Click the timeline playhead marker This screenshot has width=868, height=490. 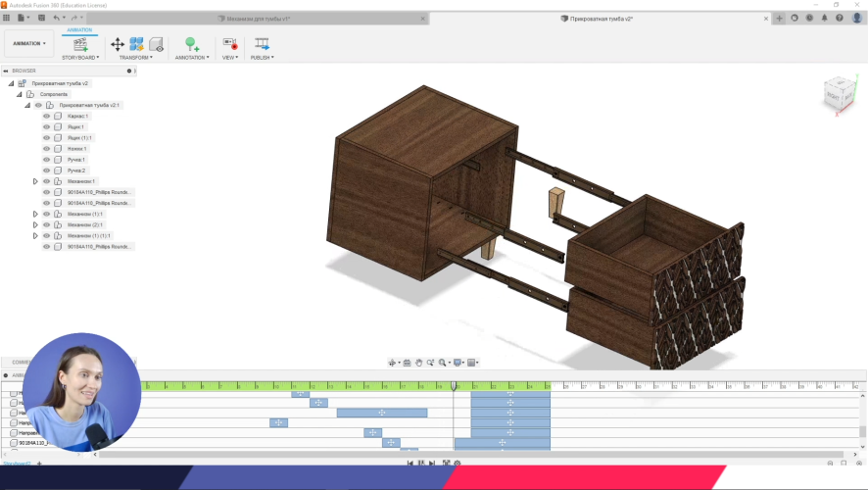pos(454,386)
